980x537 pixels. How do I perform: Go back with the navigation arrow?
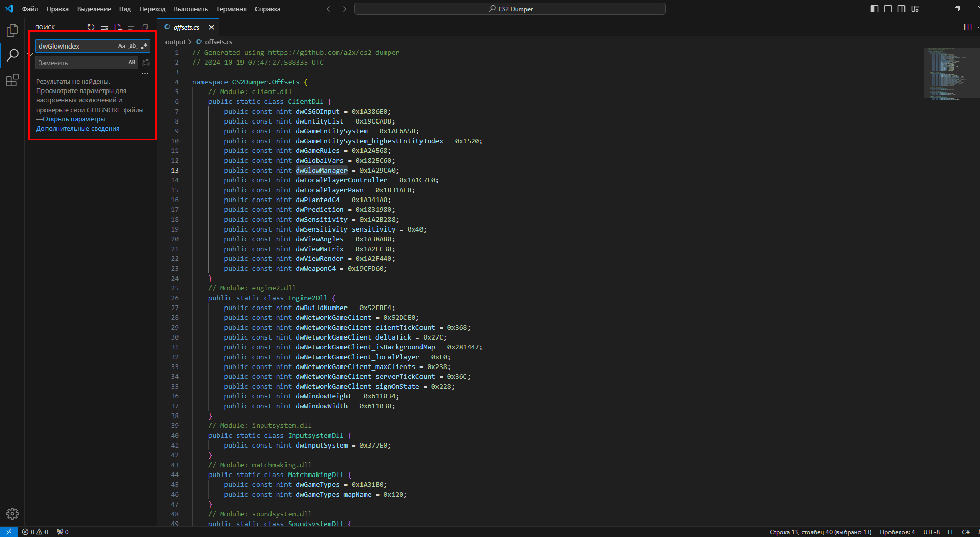tap(330, 9)
